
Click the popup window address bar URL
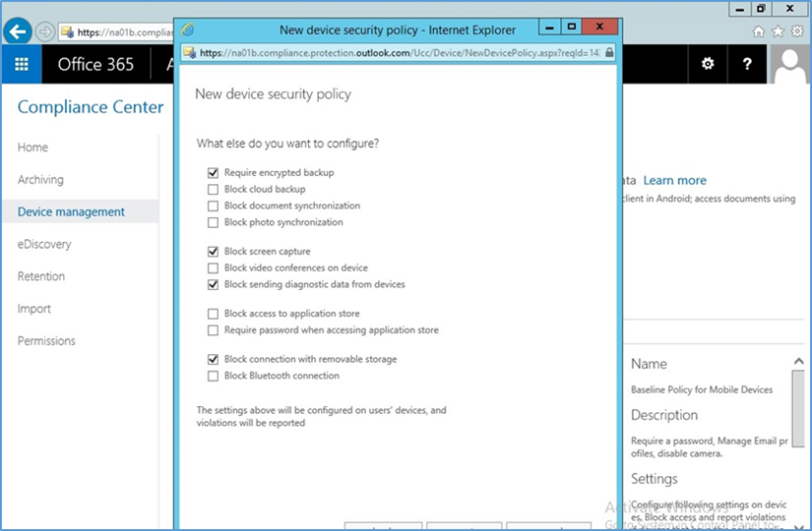coord(400,53)
